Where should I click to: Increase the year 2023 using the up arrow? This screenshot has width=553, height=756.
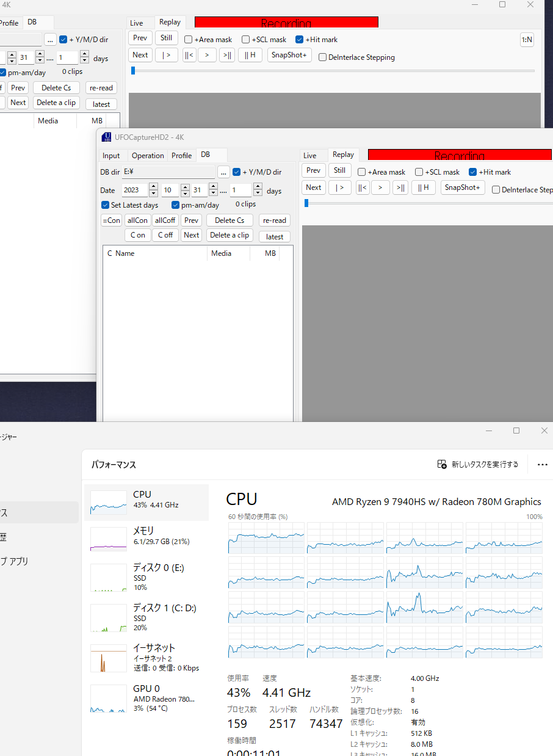coord(153,187)
